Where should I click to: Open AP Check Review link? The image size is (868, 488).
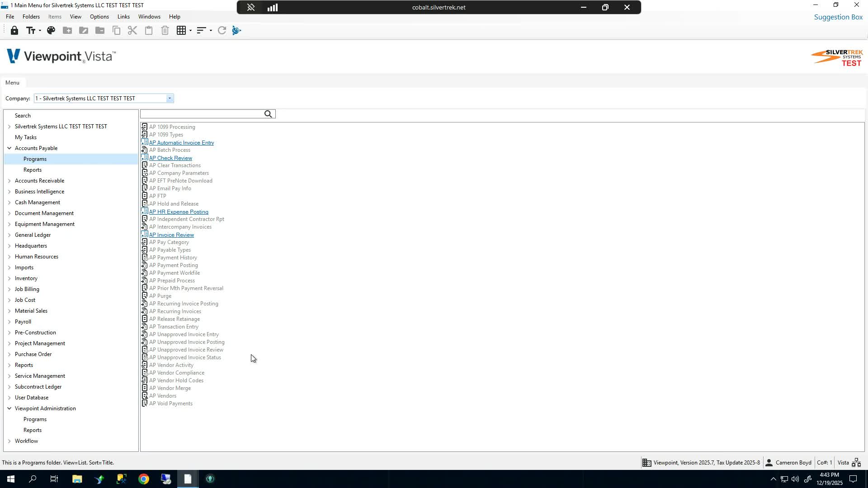[170, 158]
